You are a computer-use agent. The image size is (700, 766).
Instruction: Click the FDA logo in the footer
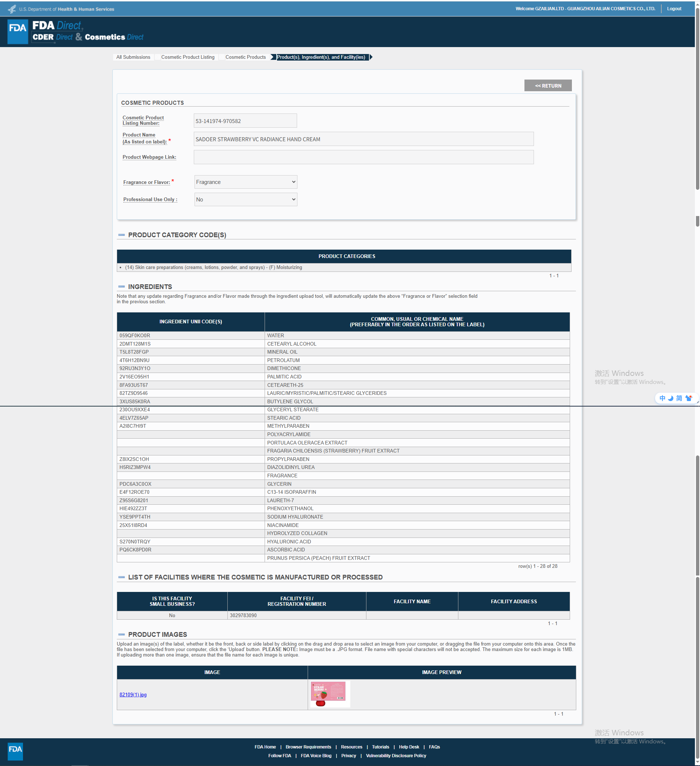point(15,751)
